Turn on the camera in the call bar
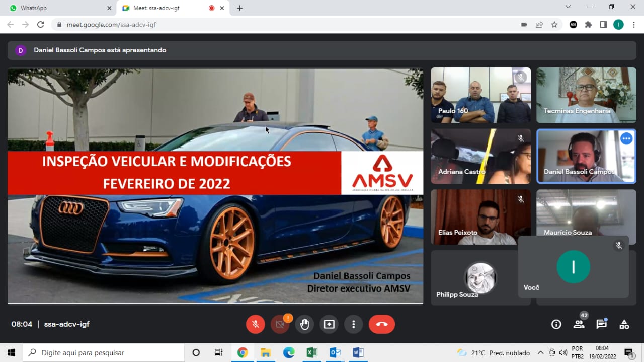This screenshot has width=644, height=362. click(280, 324)
